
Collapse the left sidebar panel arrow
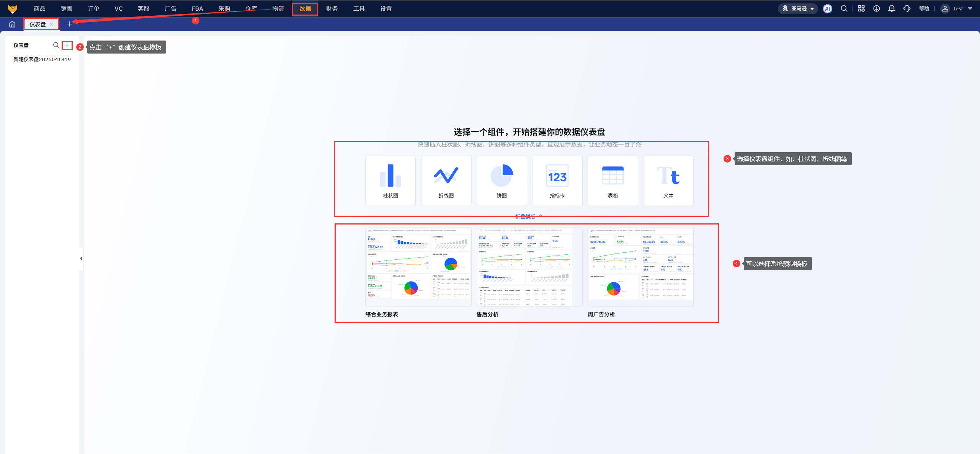point(81,259)
